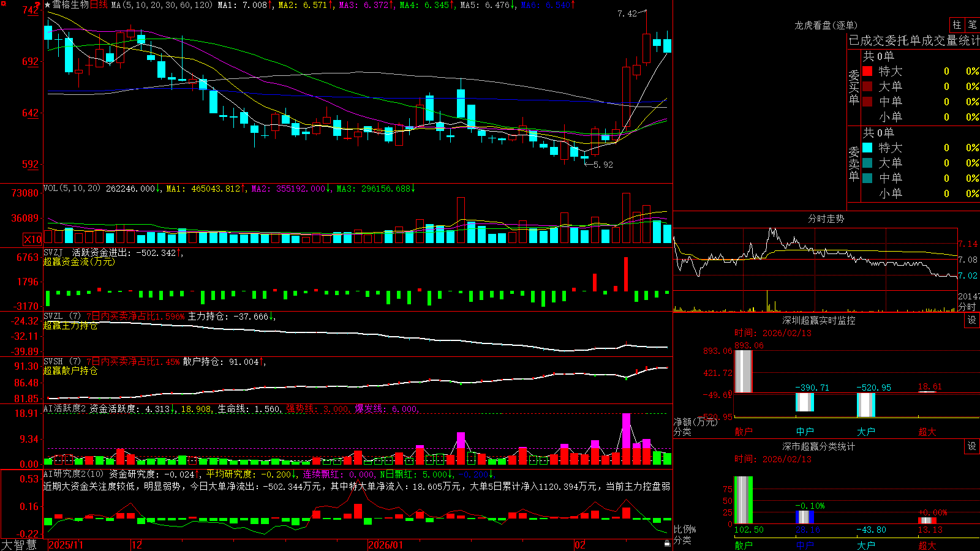Image resolution: width=980 pixels, height=551 pixels.
Task: Click the 日线 period label beside stock name
Action: [x=99, y=5]
